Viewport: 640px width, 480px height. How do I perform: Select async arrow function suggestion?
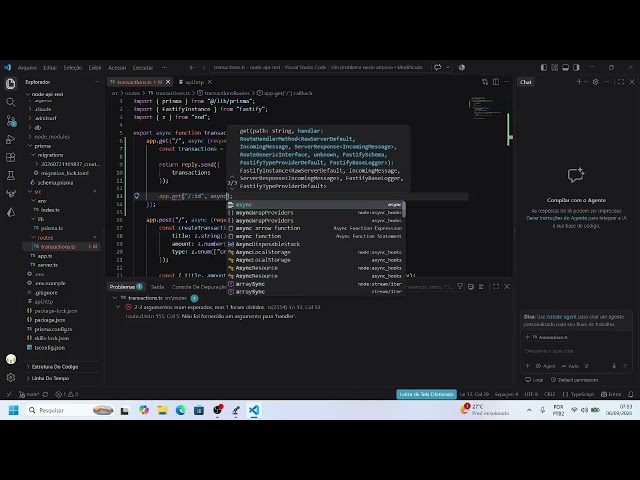[316, 228]
